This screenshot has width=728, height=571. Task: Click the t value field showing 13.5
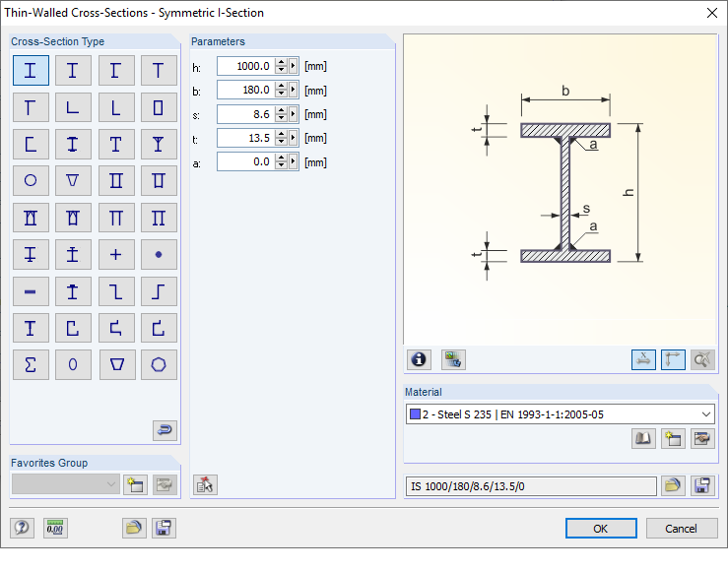[246, 137]
